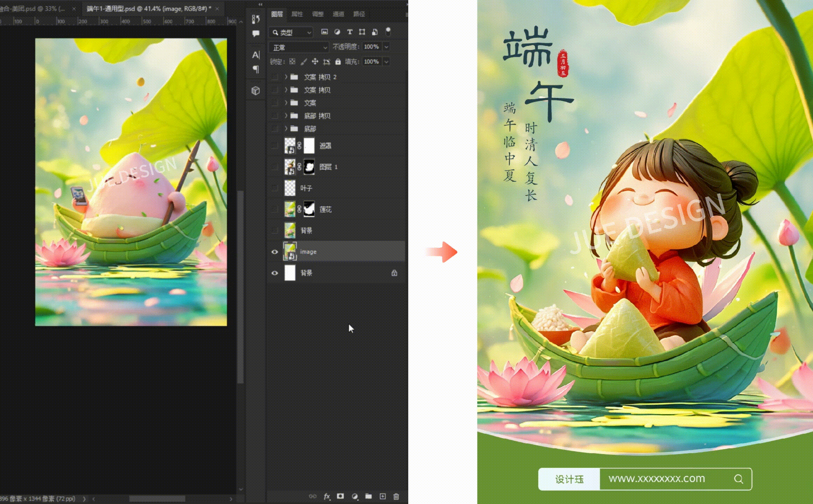
Task: Filter layers by type (T) icon
Action: (x=349, y=32)
